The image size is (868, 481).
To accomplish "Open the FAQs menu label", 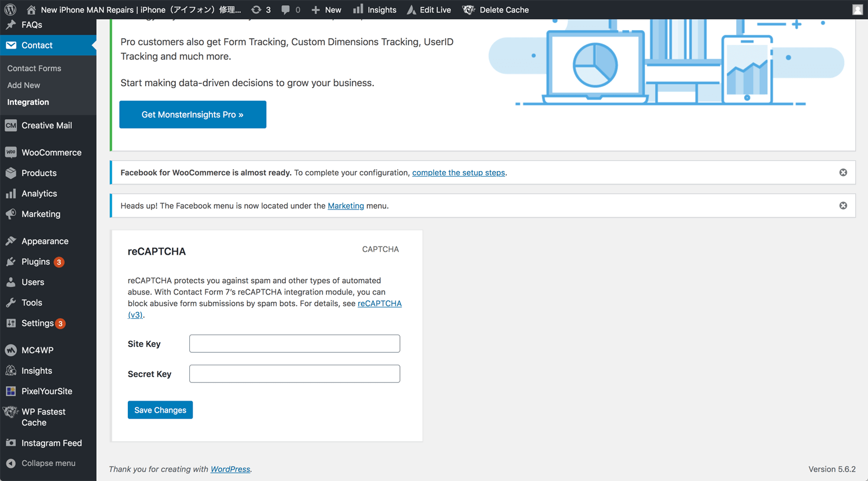I will (32, 25).
